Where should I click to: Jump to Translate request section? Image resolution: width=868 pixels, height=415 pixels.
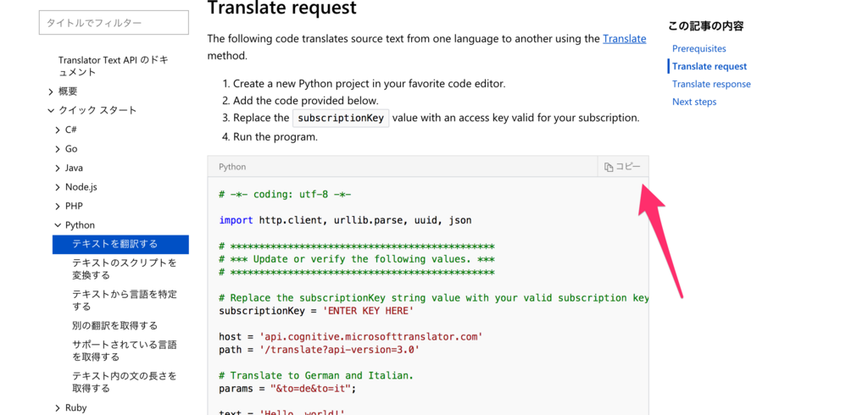click(x=709, y=66)
